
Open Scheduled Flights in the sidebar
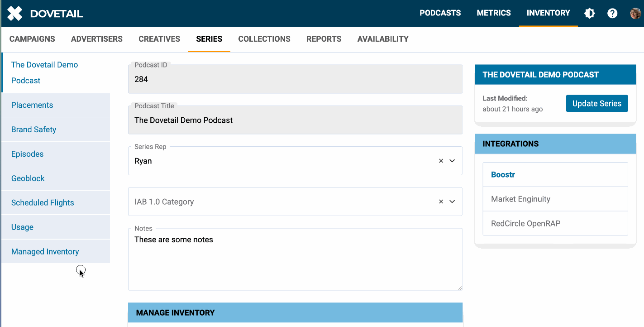(x=56, y=203)
